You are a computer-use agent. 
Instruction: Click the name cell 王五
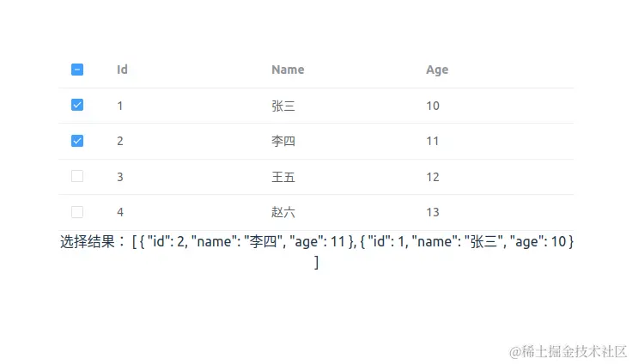click(x=283, y=177)
